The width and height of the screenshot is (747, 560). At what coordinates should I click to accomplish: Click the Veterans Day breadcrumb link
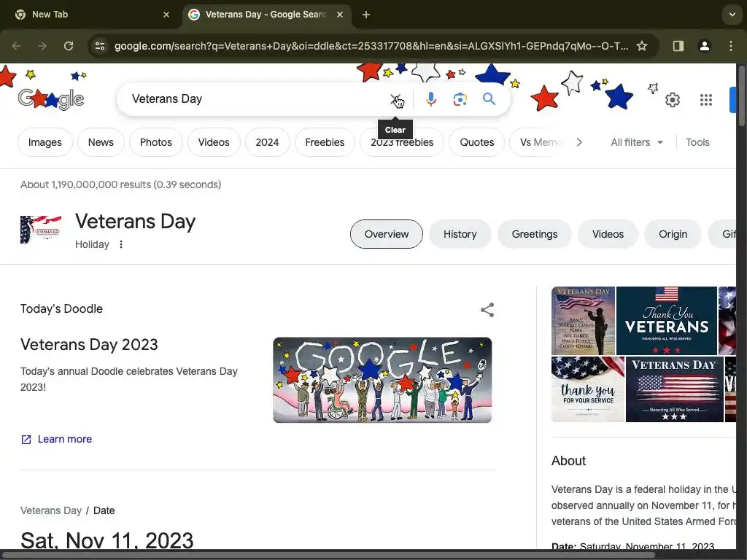click(51, 510)
